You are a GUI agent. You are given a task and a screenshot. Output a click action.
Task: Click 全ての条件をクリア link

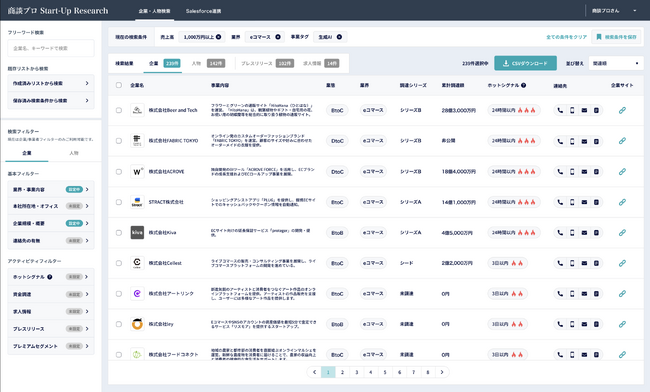(566, 37)
